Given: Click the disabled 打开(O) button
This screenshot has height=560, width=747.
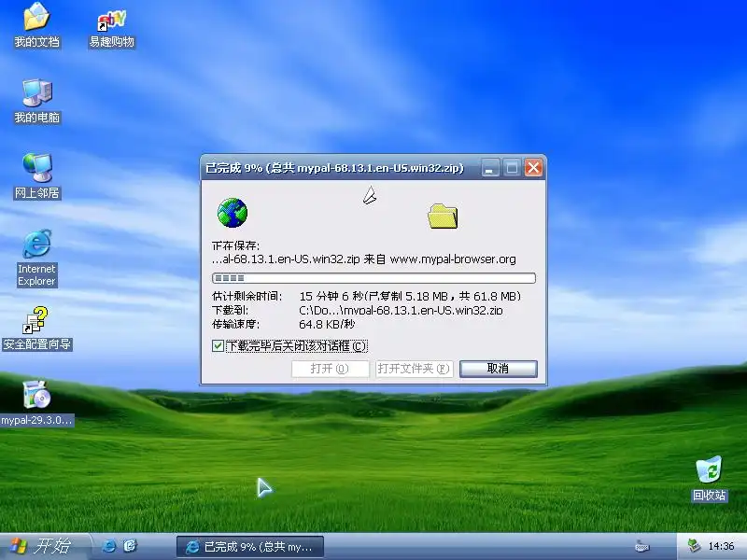Looking at the screenshot, I should (x=331, y=369).
